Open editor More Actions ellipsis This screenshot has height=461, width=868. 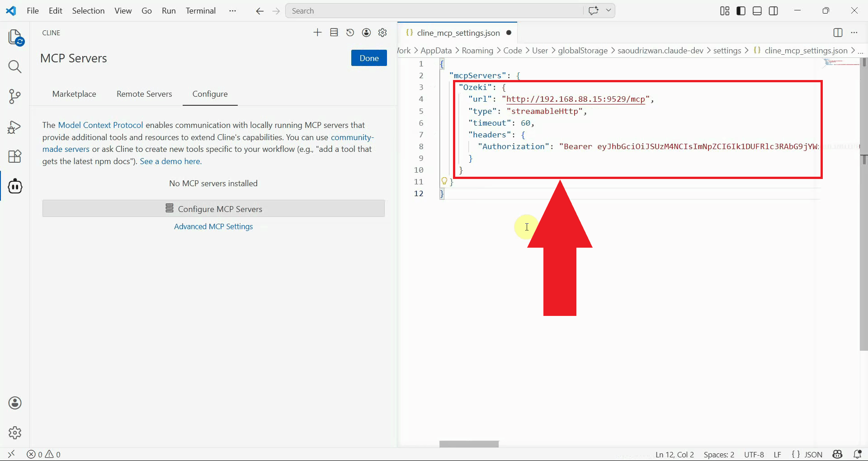(x=854, y=33)
